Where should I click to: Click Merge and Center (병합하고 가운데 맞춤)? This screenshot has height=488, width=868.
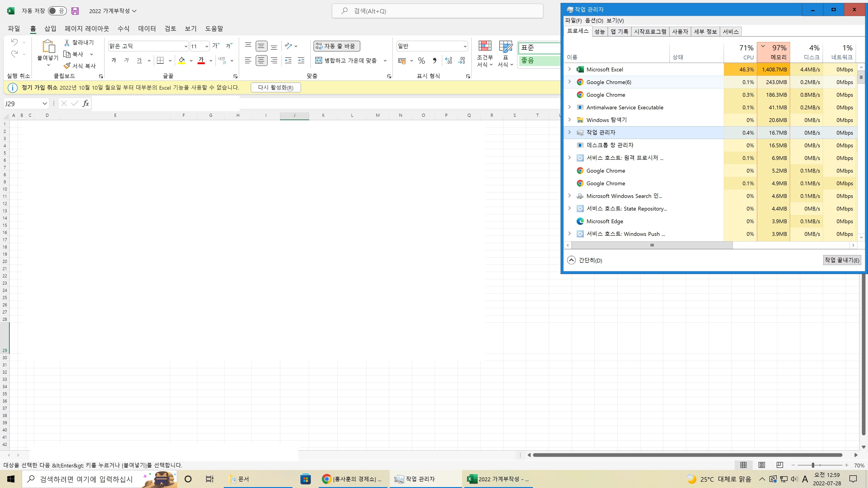[x=346, y=60]
